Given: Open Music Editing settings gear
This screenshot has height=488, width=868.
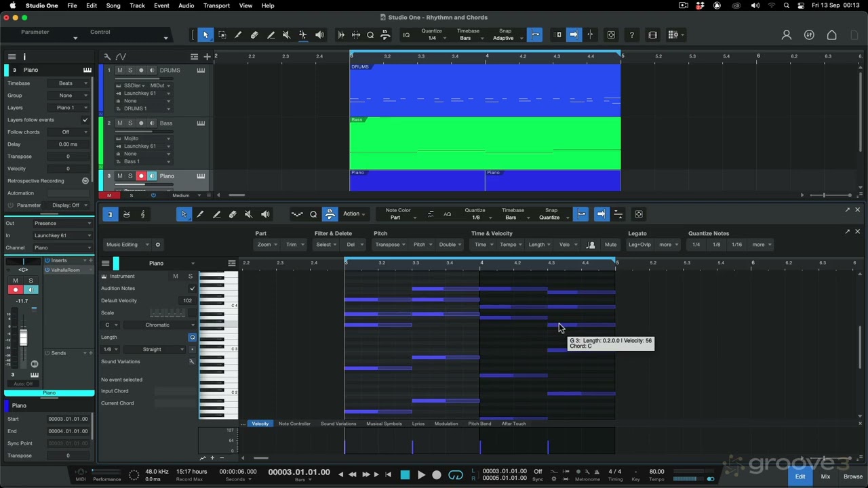Looking at the screenshot, I should point(158,245).
